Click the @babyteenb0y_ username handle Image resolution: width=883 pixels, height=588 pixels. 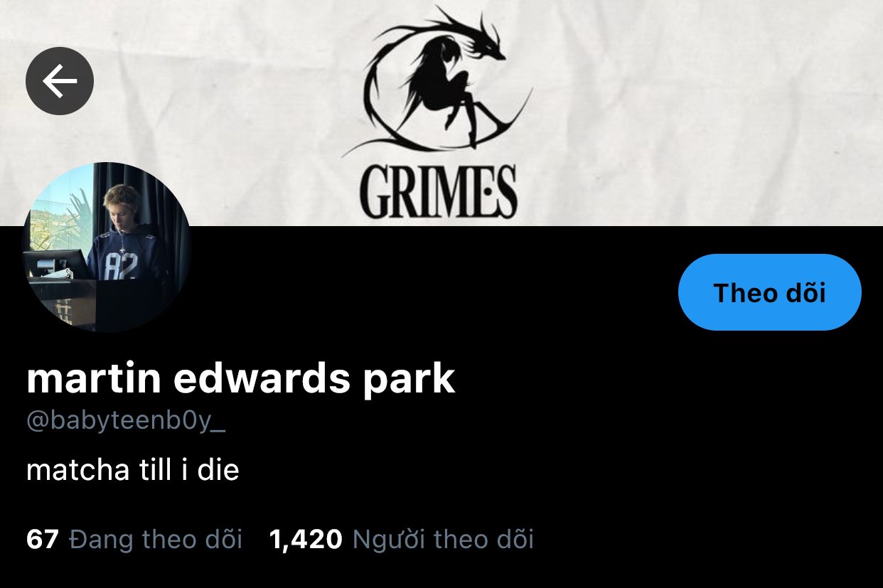126,422
